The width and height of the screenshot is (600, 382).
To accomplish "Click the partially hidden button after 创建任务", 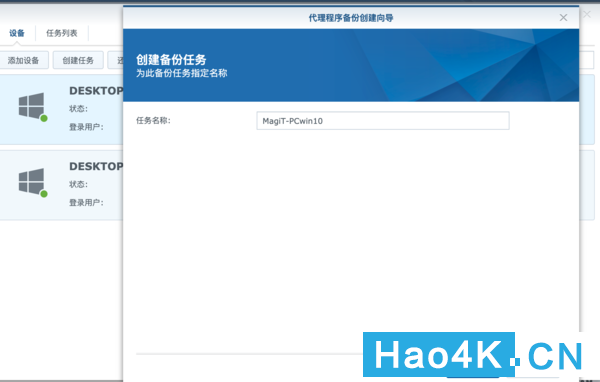I will pos(115,60).
